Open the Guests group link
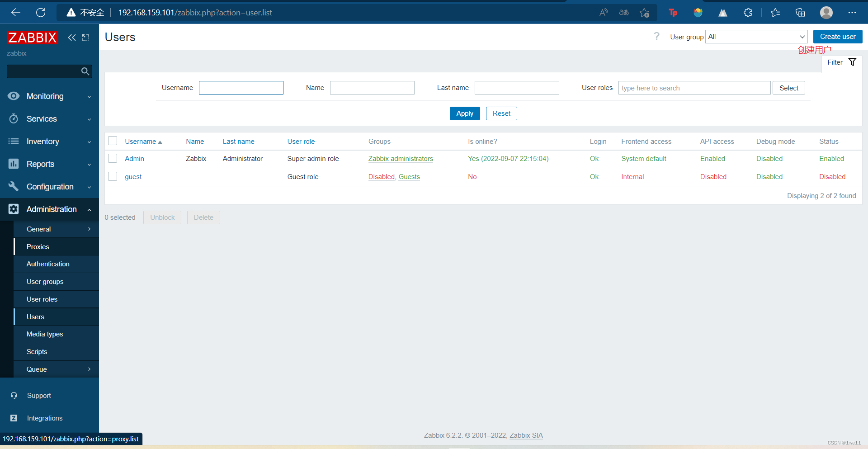 tap(409, 177)
